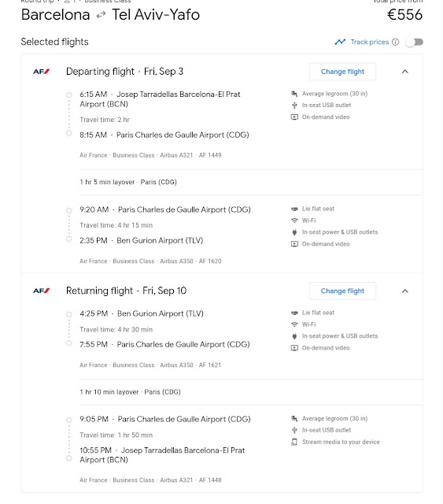This screenshot has height=504, width=443.
Task: Click the €556 total price
Action: coord(404,15)
